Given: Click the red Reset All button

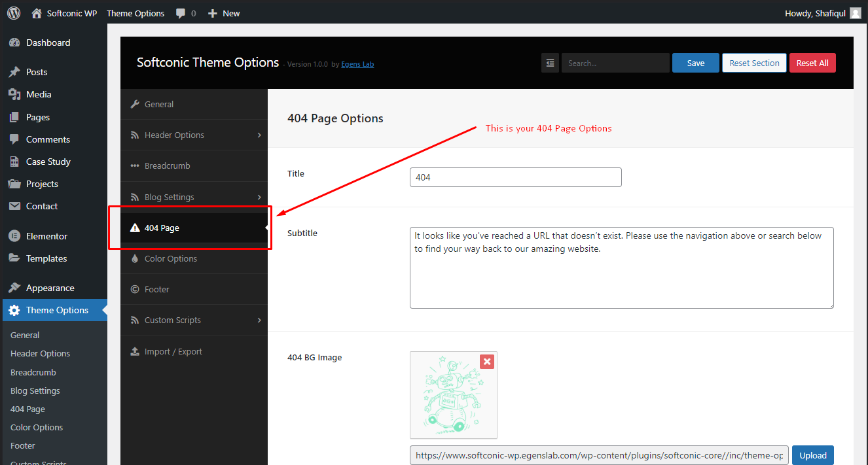Looking at the screenshot, I should point(812,63).
